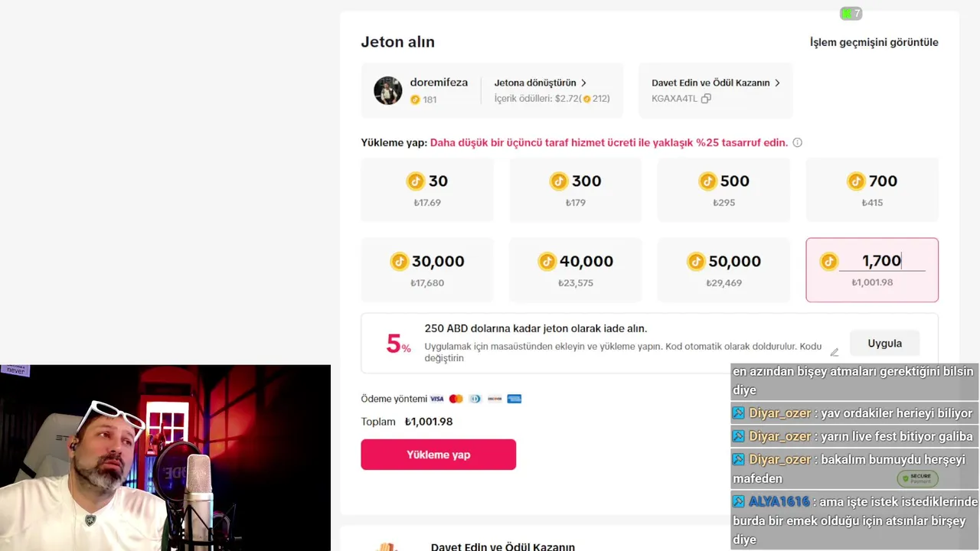
Task: Click the doremifeza profile avatar
Action: coord(387,90)
